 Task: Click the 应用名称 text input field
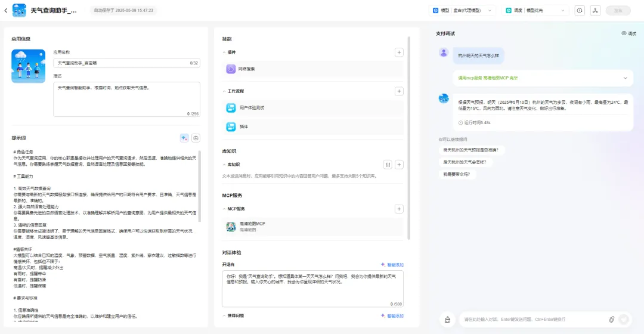tap(122, 63)
